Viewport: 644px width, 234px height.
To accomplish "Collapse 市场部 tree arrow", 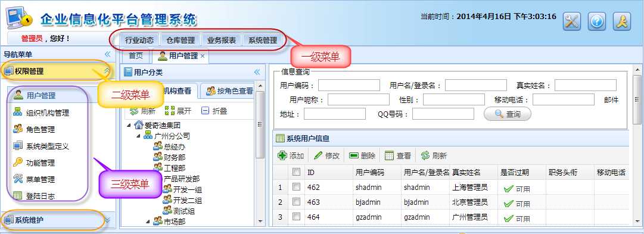I will [x=148, y=221].
